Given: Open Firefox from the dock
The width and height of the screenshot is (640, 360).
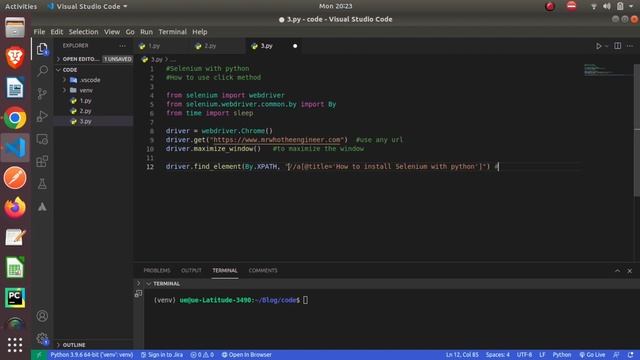Looking at the screenshot, I should tap(15, 208).
